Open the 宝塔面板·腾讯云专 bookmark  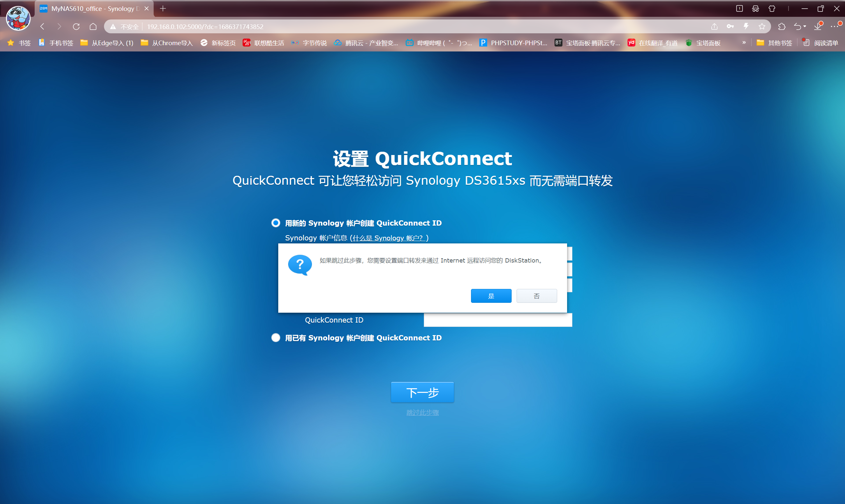point(588,43)
